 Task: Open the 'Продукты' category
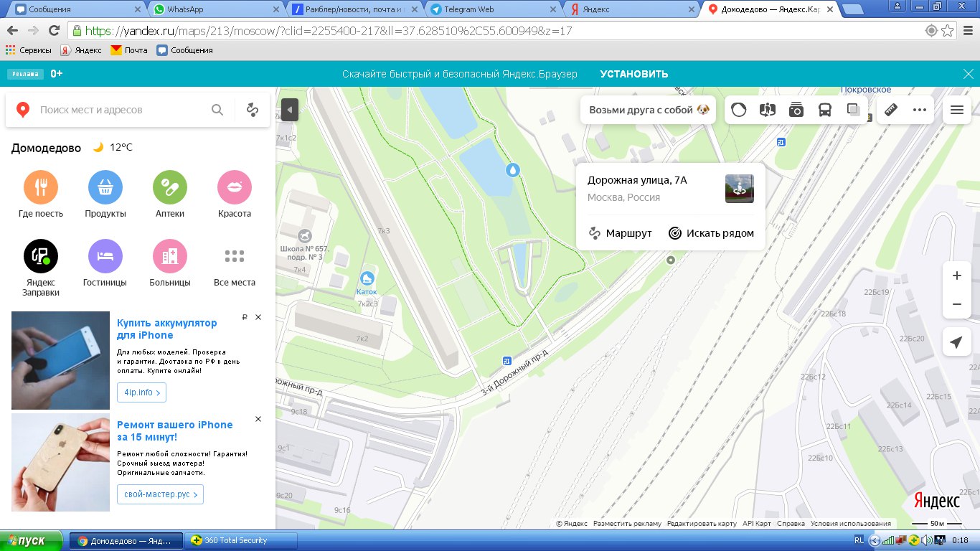pos(105,194)
